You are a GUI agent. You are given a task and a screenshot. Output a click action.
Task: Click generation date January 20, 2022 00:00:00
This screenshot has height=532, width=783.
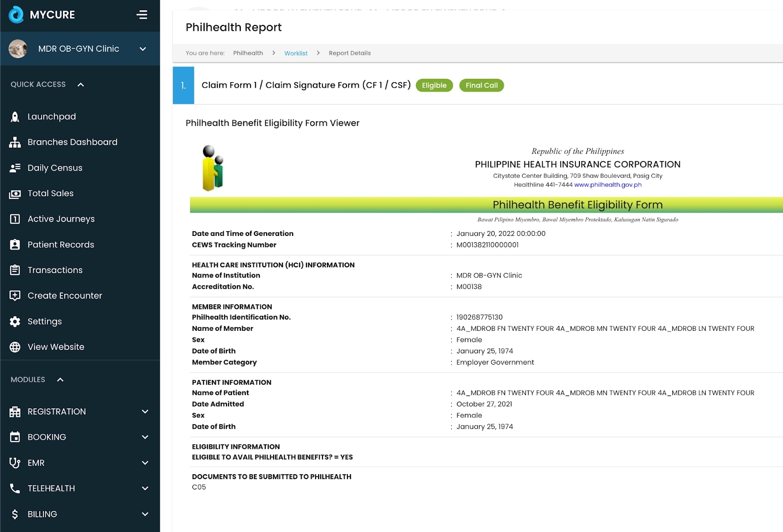[501, 233]
